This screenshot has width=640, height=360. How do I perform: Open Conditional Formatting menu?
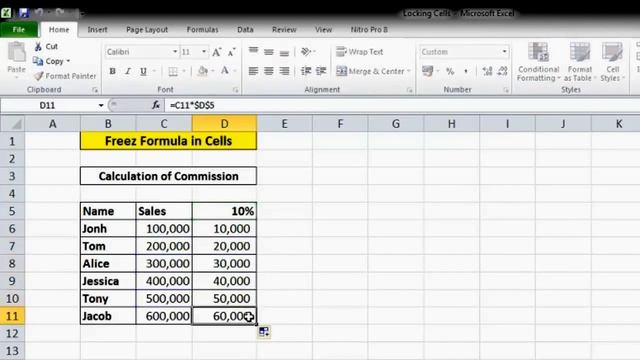coord(538,62)
